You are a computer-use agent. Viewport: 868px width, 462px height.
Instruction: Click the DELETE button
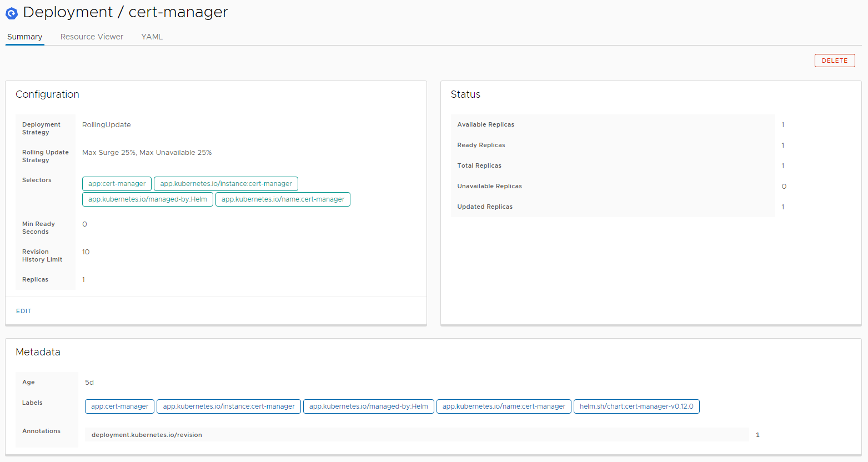[835, 61]
